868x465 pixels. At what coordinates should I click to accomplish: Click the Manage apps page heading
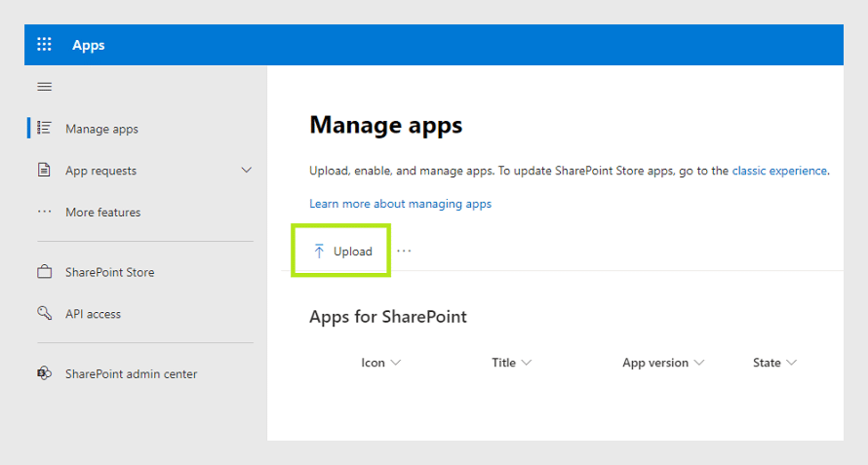point(386,125)
